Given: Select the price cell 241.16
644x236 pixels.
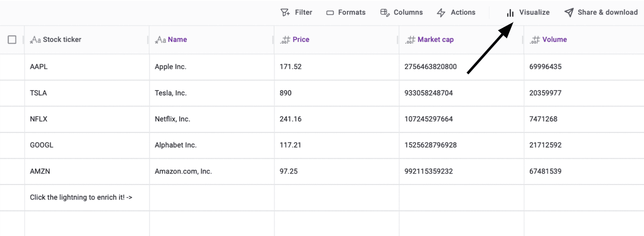Looking at the screenshot, I should point(337,119).
